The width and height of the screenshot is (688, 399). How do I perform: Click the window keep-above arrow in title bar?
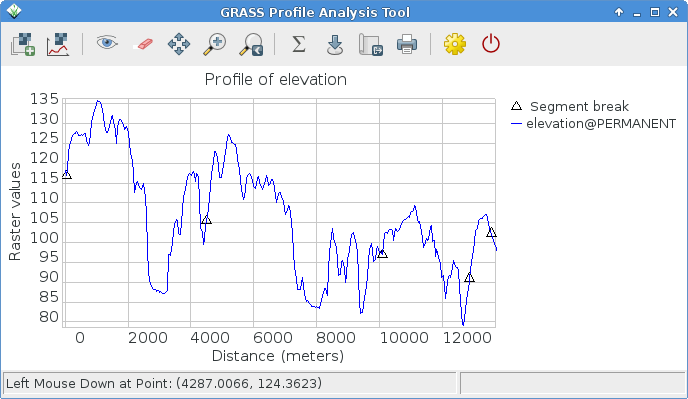click(619, 12)
